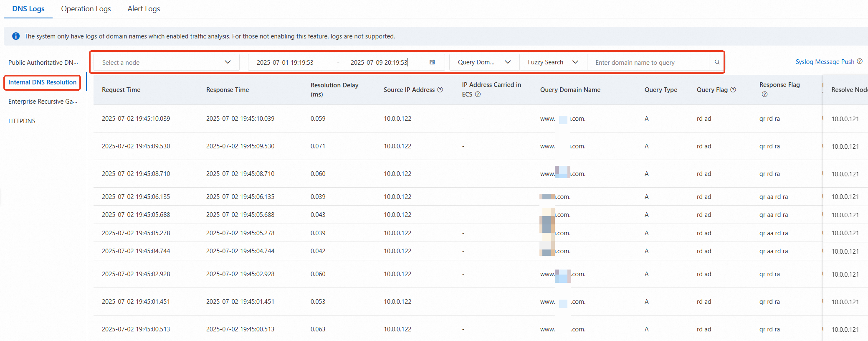Image resolution: width=868 pixels, height=341 pixels.
Task: Click the ECS column help icon
Action: [x=478, y=94]
